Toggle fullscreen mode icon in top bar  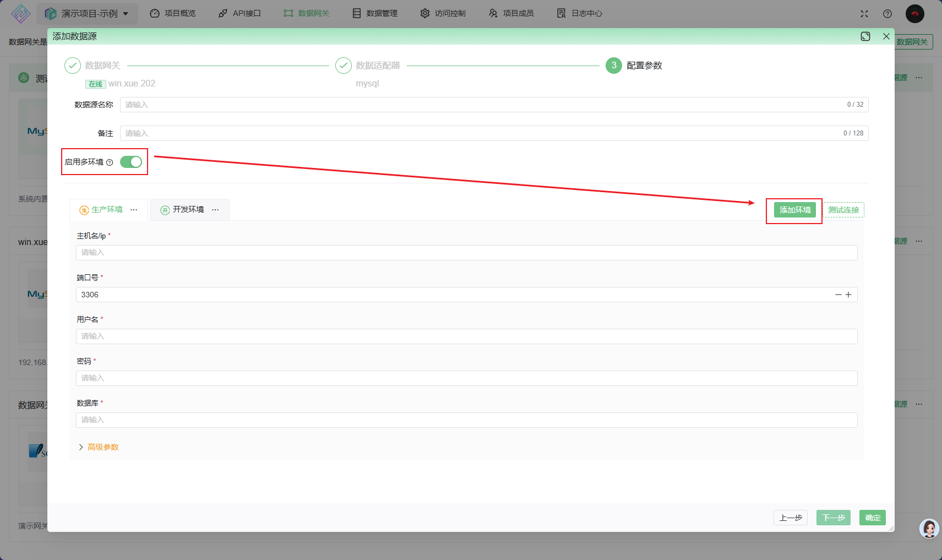point(864,14)
